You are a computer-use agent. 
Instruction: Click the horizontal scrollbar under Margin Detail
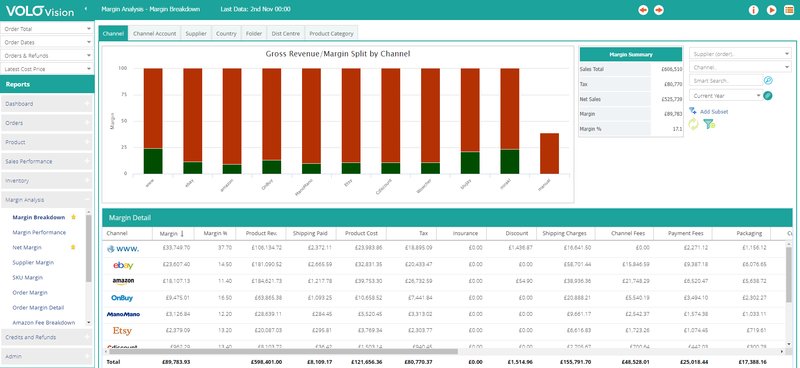pos(283,351)
